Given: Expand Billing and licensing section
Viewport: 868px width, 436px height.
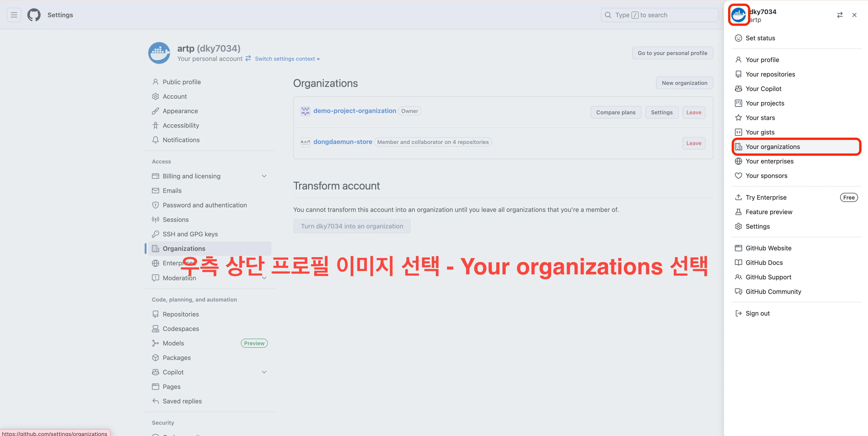Looking at the screenshot, I should coord(264,176).
